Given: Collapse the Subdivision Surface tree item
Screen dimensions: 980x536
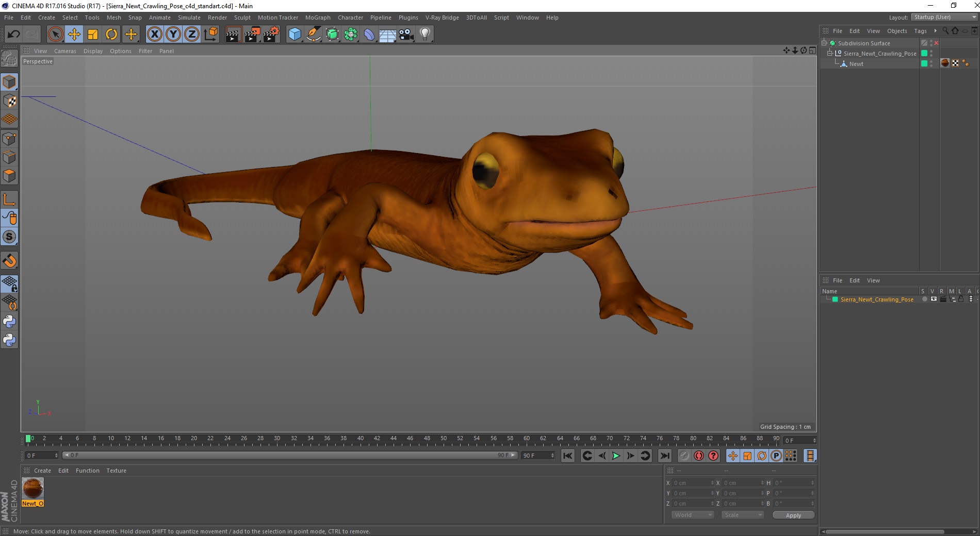Looking at the screenshot, I should 824,43.
